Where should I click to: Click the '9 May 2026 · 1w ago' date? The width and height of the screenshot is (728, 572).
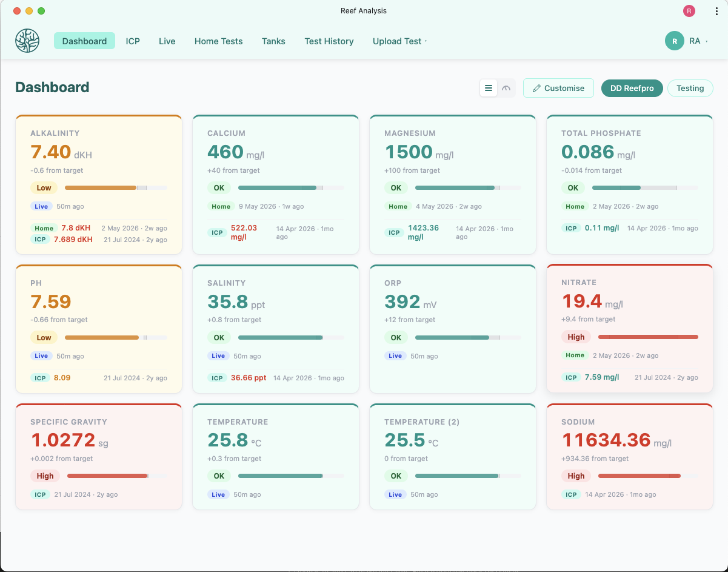[x=272, y=207]
